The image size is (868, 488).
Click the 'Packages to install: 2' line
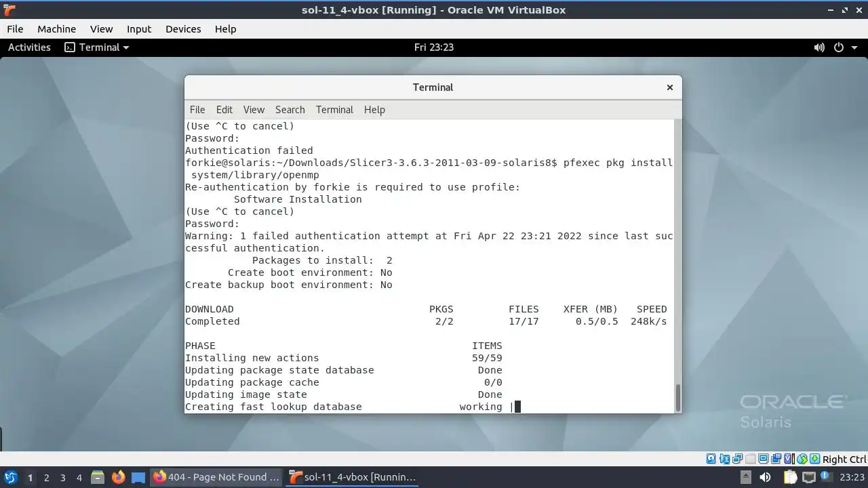point(322,260)
